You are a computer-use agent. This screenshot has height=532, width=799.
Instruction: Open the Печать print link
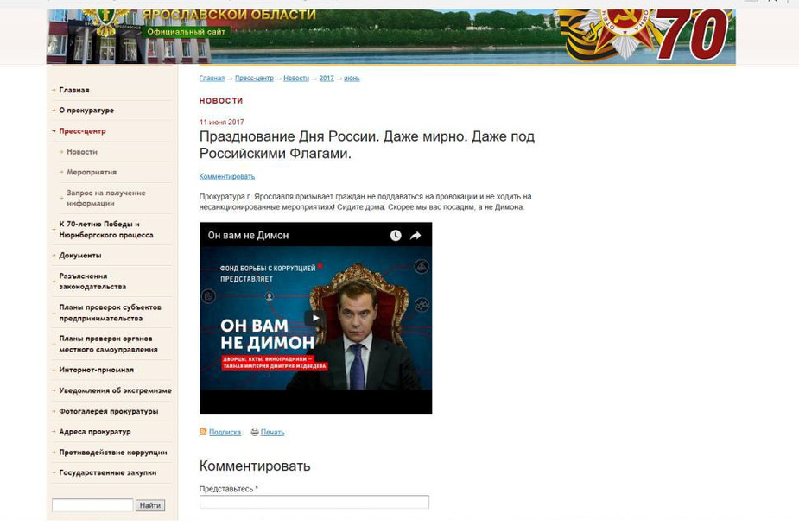[x=272, y=432]
